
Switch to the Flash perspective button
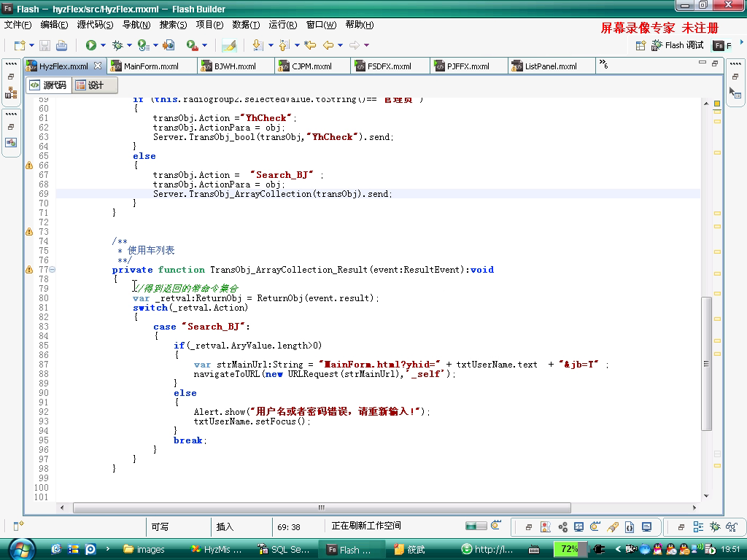(x=723, y=45)
